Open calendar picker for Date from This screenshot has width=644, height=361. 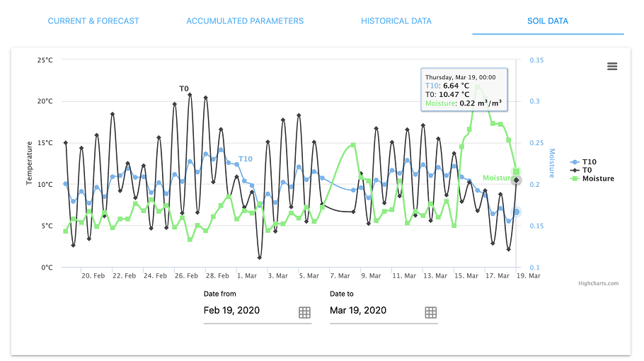304,313
